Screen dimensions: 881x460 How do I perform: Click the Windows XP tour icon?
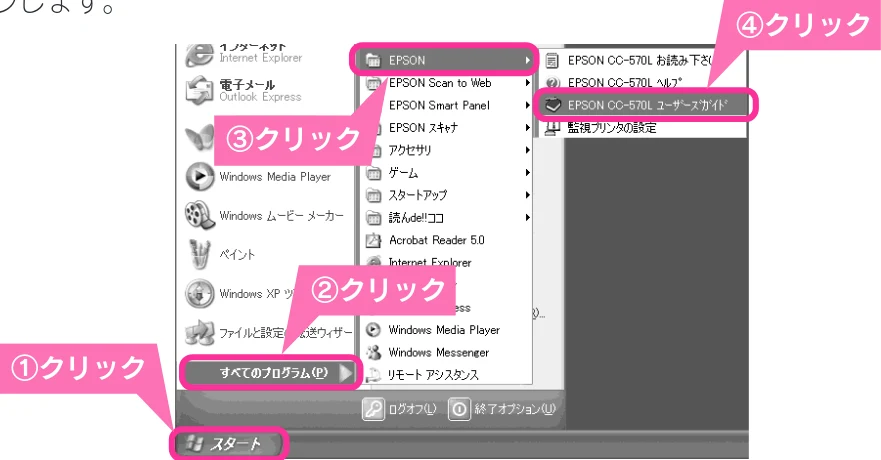tap(199, 294)
